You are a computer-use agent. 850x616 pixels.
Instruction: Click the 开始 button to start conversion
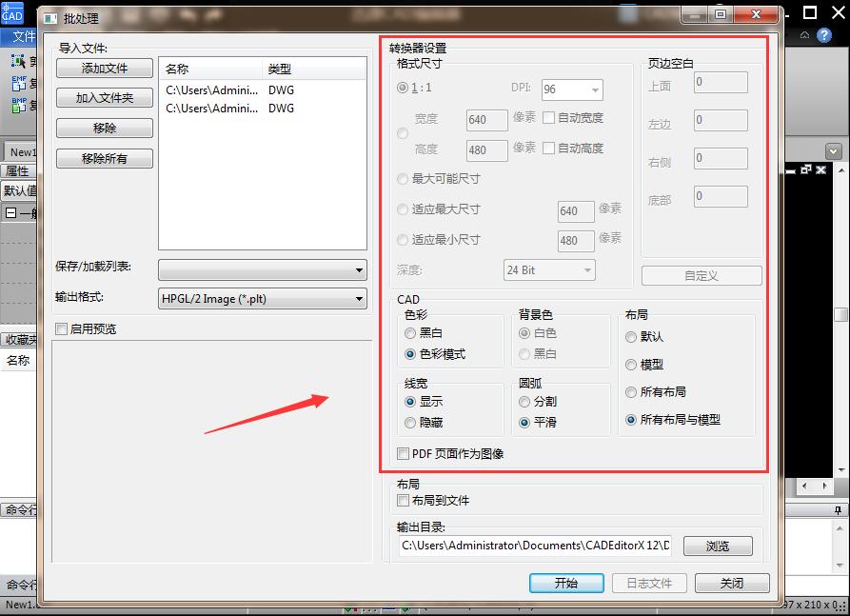(x=565, y=583)
